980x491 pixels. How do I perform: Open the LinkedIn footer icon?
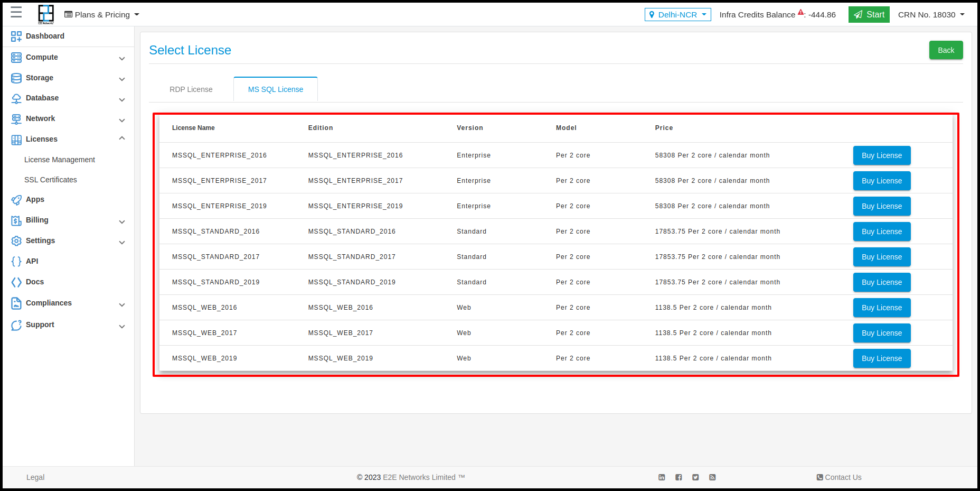[662, 477]
